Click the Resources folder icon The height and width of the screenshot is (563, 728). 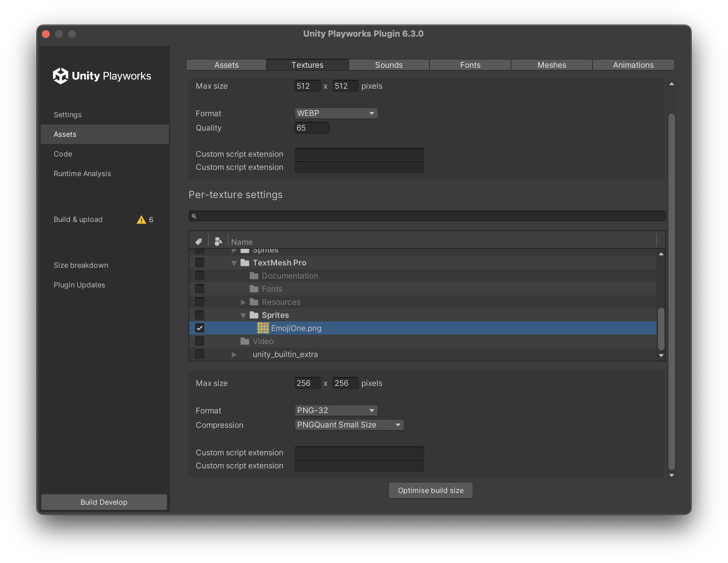(254, 302)
